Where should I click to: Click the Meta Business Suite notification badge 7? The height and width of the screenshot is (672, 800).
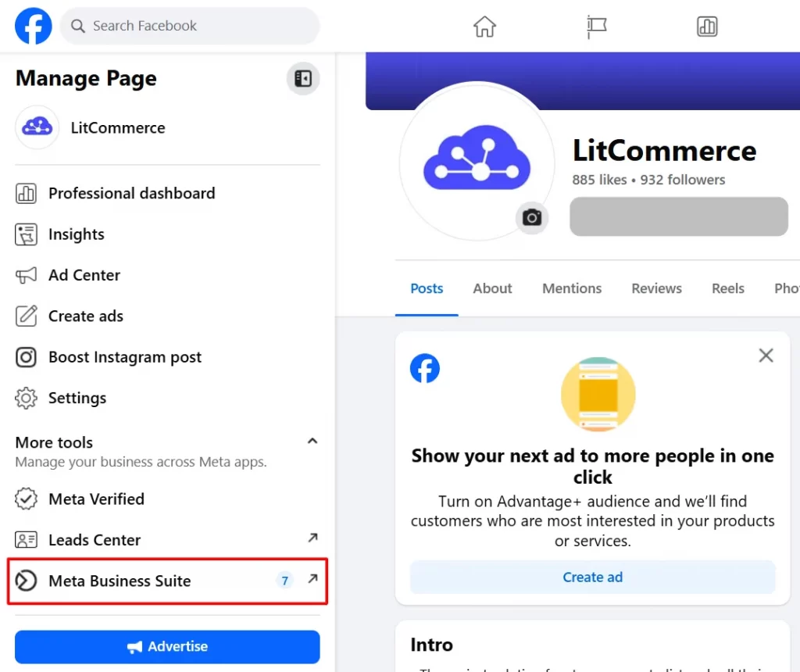pos(284,581)
